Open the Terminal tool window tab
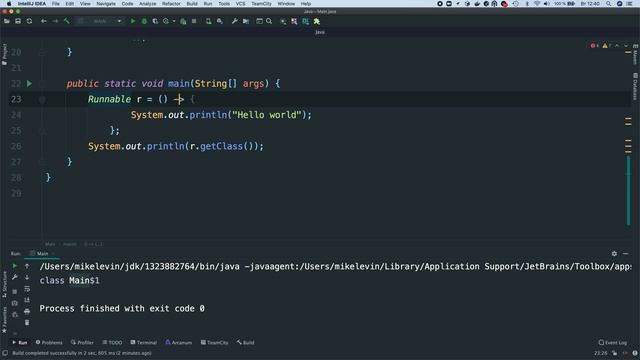The width and height of the screenshot is (640, 360). pos(144,342)
